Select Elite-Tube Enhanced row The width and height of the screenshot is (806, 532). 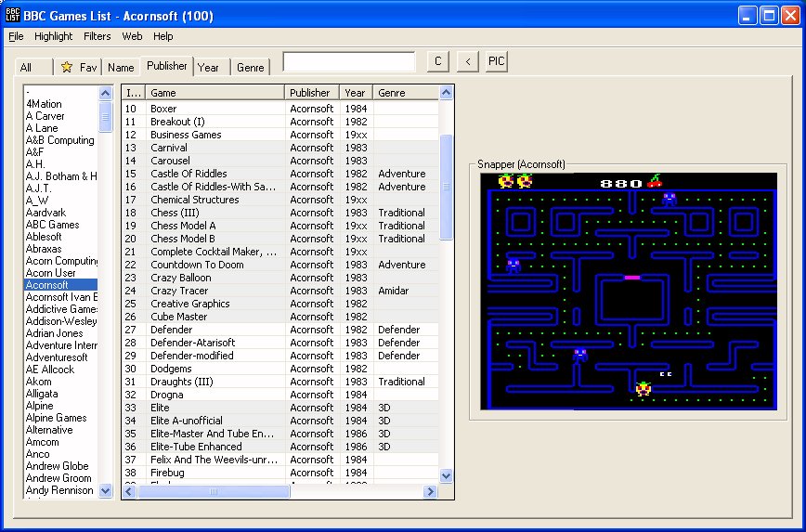point(280,447)
